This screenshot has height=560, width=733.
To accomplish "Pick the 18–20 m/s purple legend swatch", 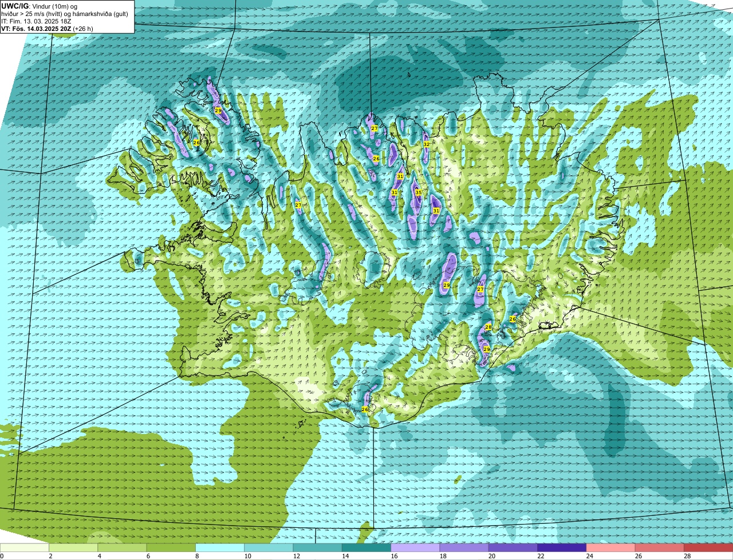I will click(464, 547).
